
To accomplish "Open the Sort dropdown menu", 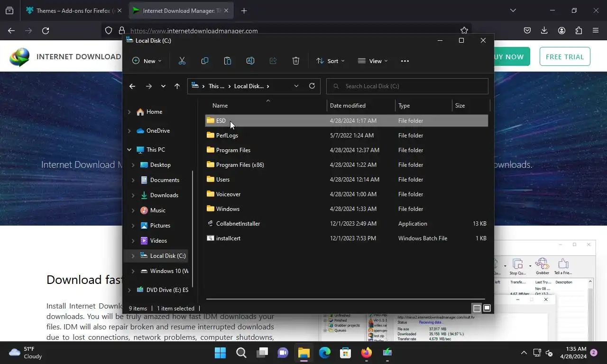I will pos(331,61).
